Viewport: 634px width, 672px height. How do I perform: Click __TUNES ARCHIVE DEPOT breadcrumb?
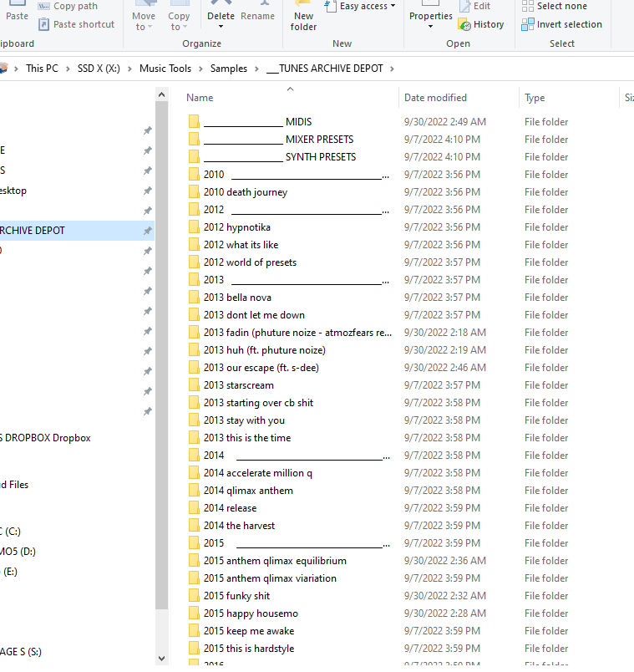tap(325, 69)
